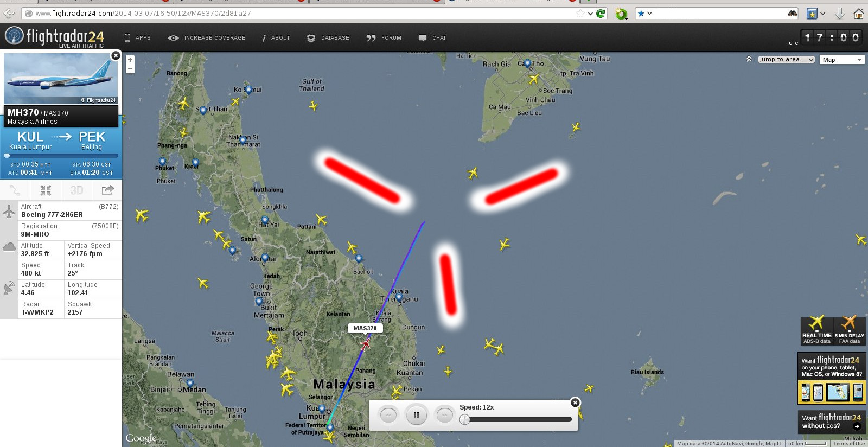The width and height of the screenshot is (868, 447).
Task: Click the Radar T-WMKP2 value
Action: tap(37, 312)
